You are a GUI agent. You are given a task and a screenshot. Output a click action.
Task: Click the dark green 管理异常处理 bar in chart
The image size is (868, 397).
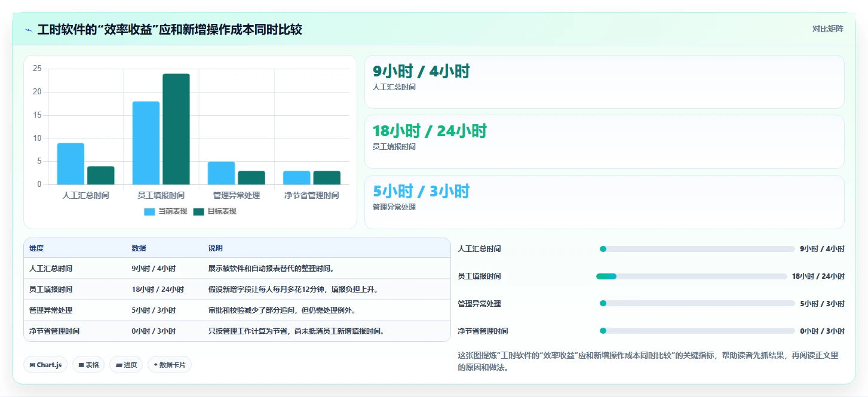pyautogui.click(x=251, y=178)
